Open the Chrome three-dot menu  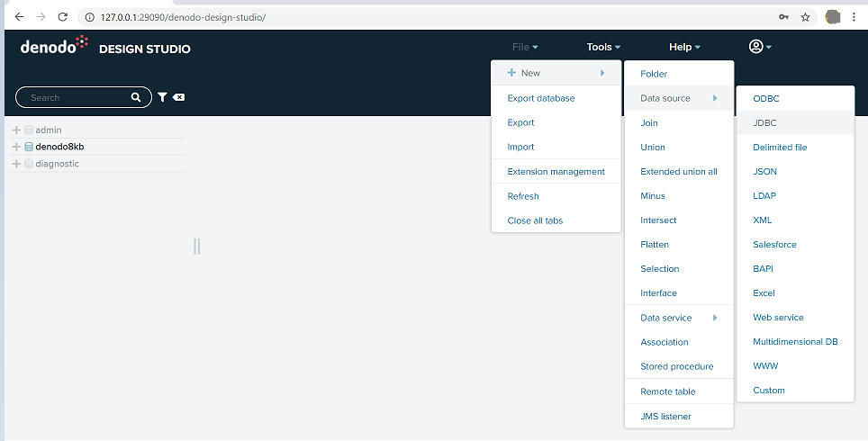pos(854,17)
